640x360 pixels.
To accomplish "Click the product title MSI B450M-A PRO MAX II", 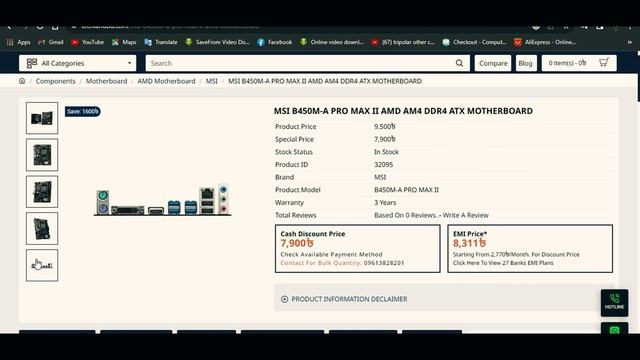I will tap(403, 111).
